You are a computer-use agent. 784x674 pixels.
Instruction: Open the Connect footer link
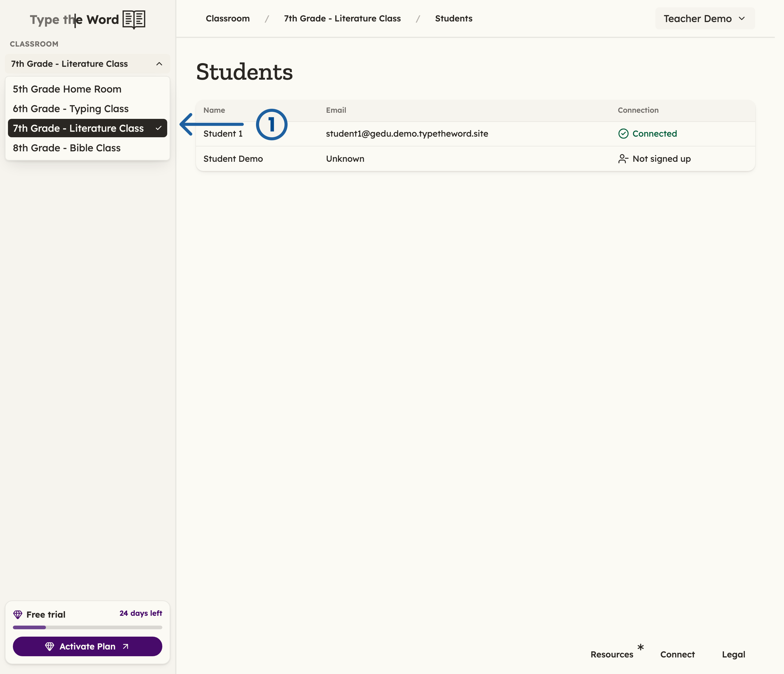coord(677,654)
